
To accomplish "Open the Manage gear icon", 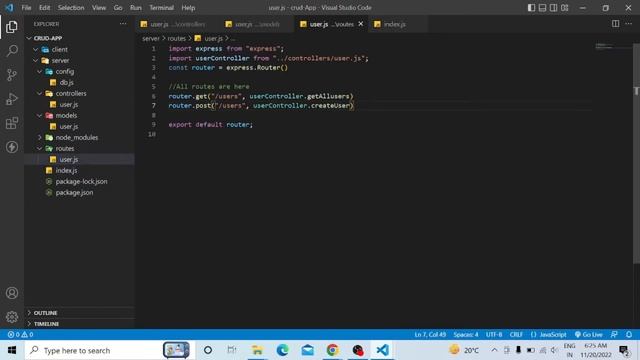I will tap(12, 316).
